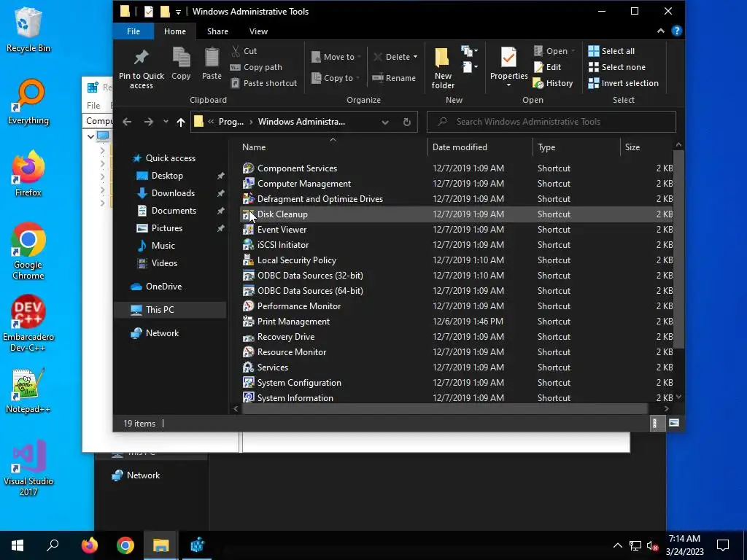The height and width of the screenshot is (560, 747).
Task: Click the Forward navigation arrow
Action: (x=149, y=122)
